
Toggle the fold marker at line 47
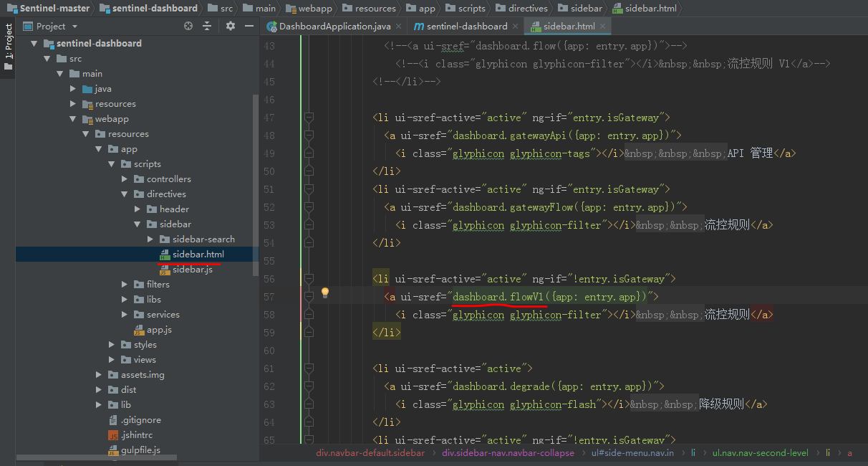pos(309,118)
